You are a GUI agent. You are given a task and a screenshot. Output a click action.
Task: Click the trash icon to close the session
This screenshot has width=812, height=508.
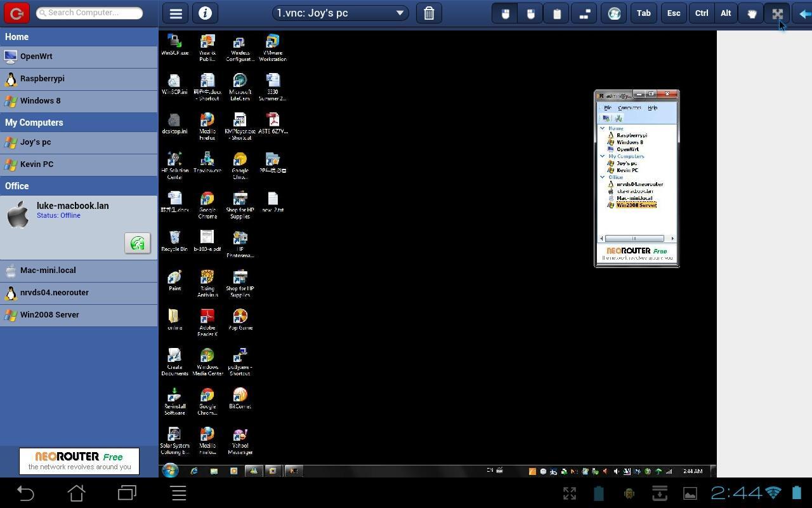(x=429, y=13)
